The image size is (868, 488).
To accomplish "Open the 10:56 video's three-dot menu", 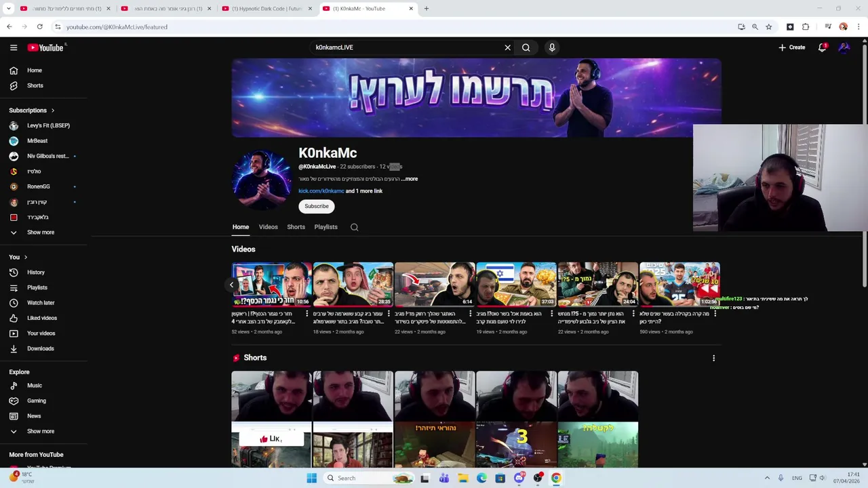I will tap(307, 314).
